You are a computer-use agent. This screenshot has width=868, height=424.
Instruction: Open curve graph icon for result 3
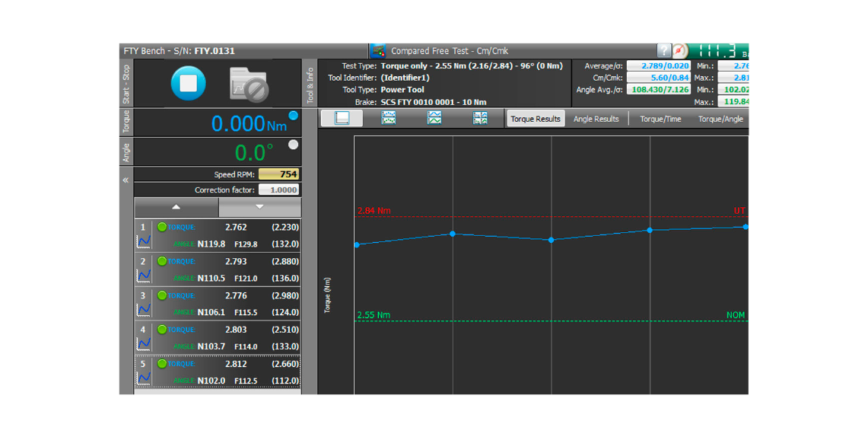pyautogui.click(x=144, y=310)
